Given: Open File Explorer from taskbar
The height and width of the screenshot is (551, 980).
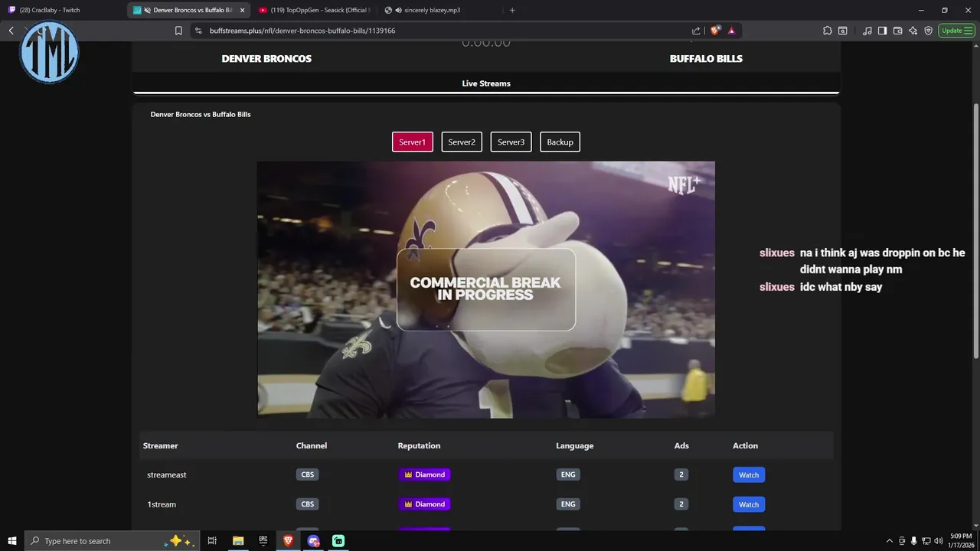Looking at the screenshot, I should (x=238, y=541).
